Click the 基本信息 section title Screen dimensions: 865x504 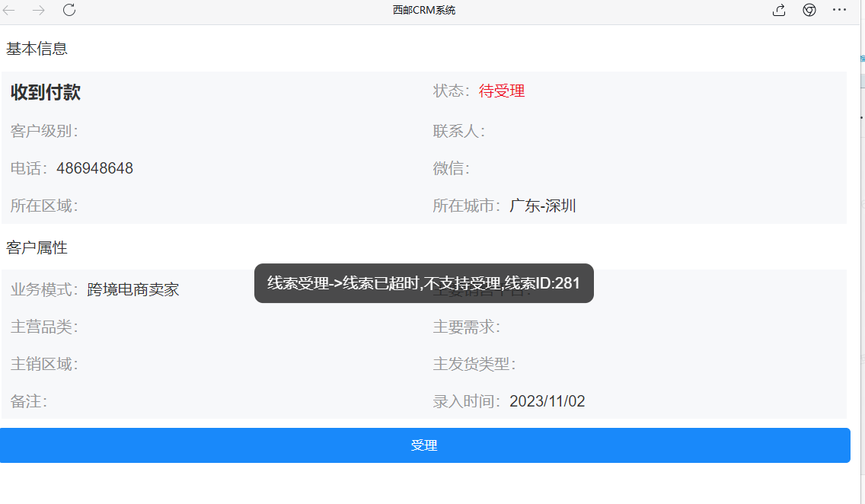pos(37,49)
